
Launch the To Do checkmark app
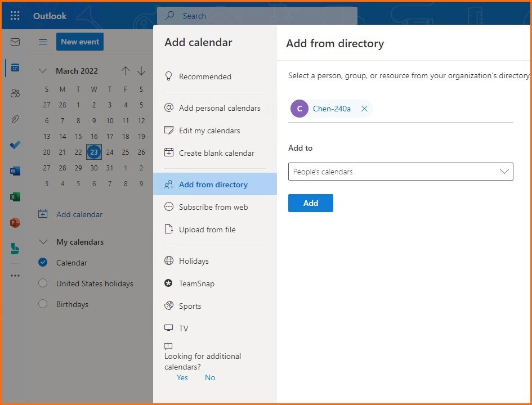point(15,145)
